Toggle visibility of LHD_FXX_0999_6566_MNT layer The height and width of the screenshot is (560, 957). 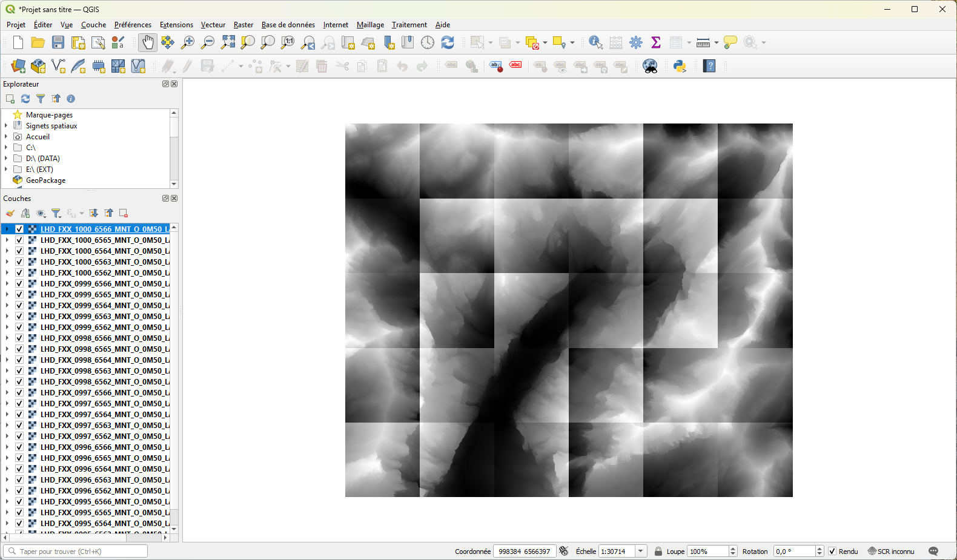click(x=19, y=284)
